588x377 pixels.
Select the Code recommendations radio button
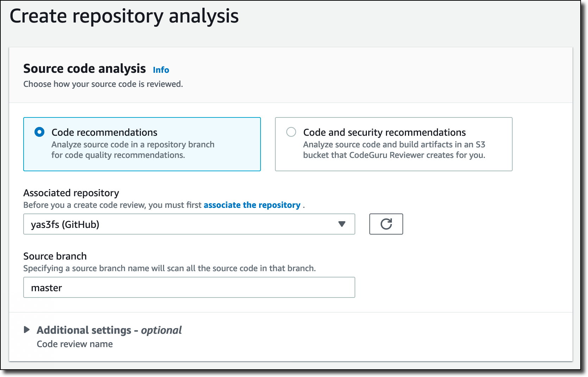click(x=39, y=132)
